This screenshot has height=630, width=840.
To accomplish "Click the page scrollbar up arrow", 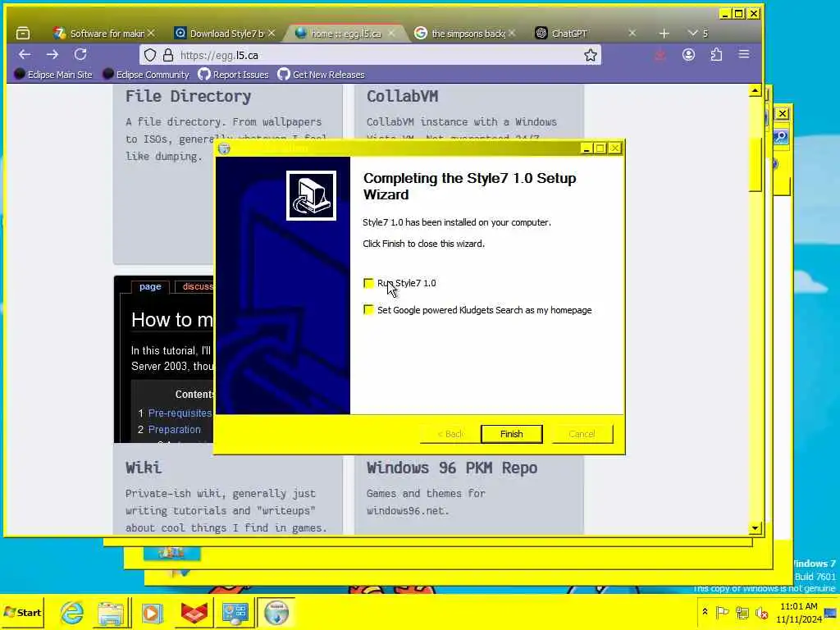I will coord(755,90).
